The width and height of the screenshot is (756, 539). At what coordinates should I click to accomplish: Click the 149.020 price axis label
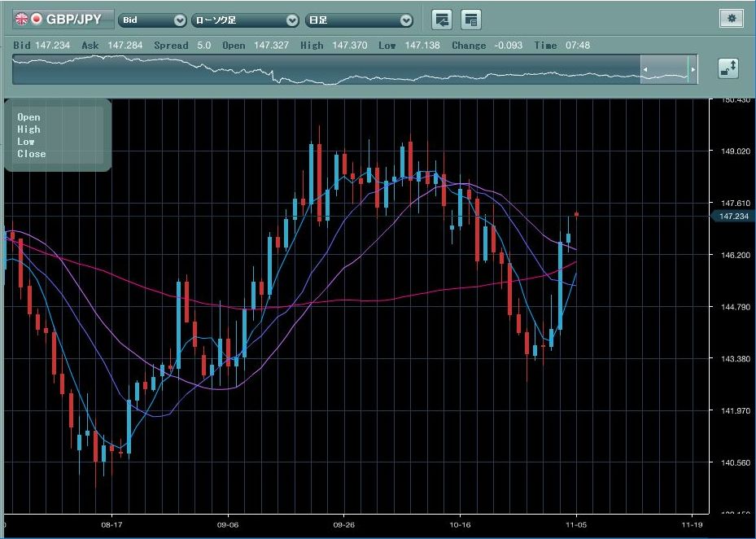736,151
